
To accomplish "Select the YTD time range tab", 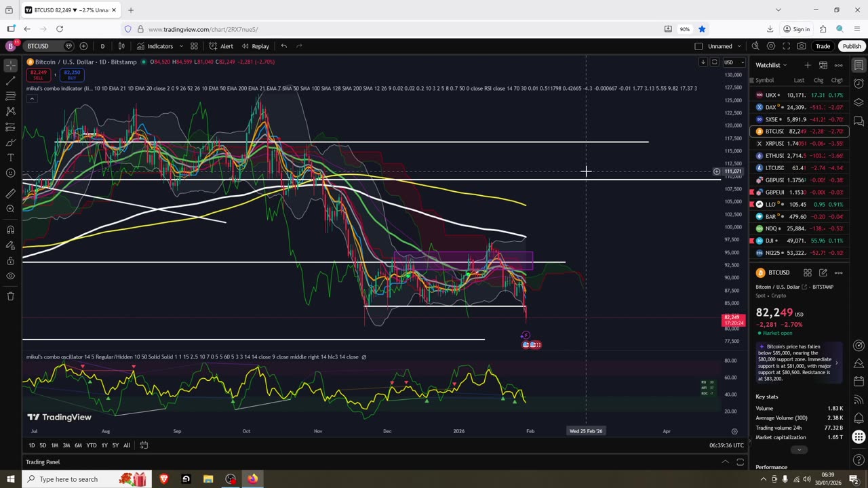I will click(x=92, y=445).
